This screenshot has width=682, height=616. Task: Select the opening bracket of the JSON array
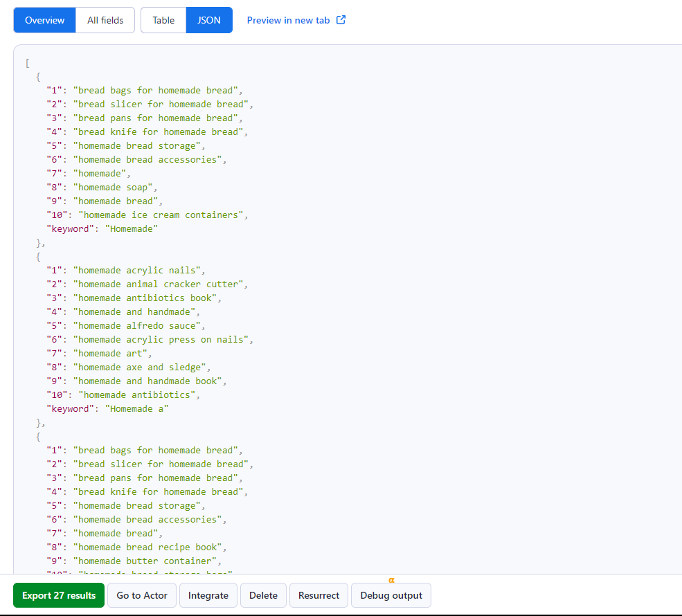(26, 62)
